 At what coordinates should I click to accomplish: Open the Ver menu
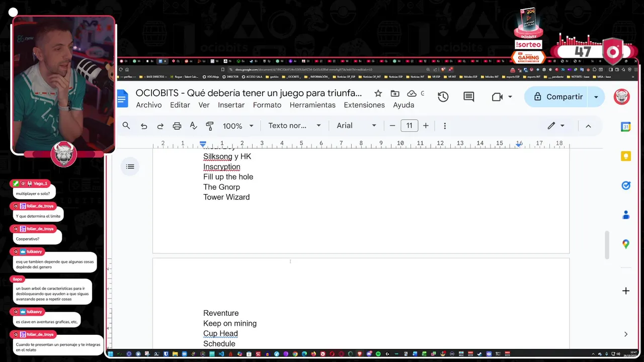[204, 105]
